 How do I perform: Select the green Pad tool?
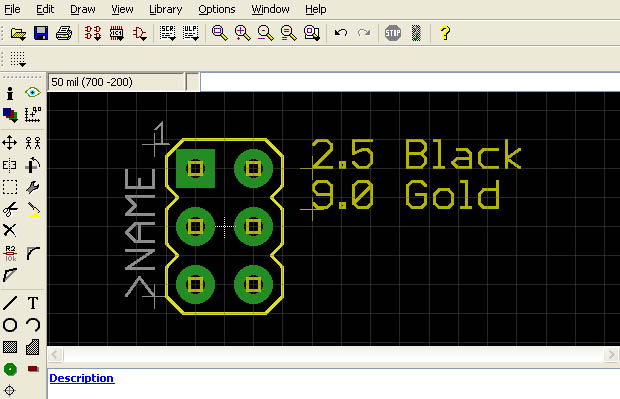coord(10,369)
